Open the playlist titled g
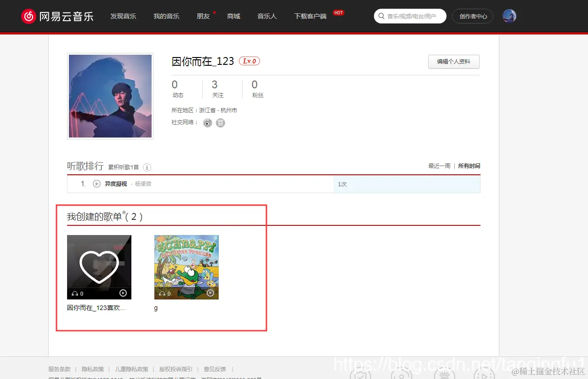588x379 pixels. coord(156,308)
